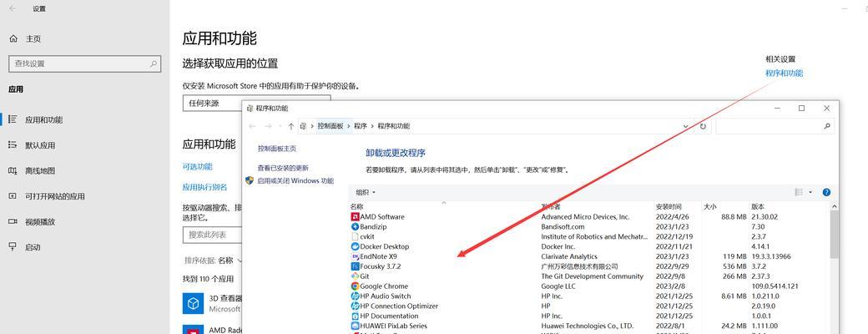The width and height of the screenshot is (868, 334).
Task: Select the Clarivate Analytics publisher cell
Action: [569, 256]
